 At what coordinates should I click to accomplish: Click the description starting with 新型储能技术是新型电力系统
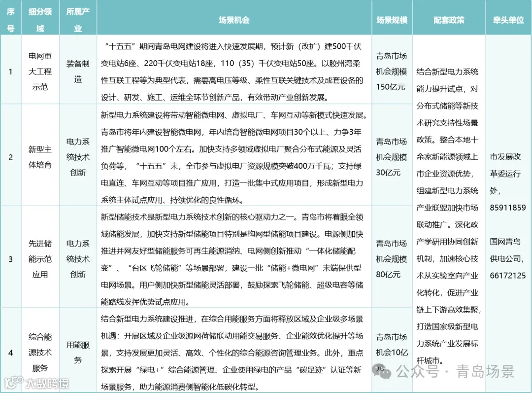coord(232,259)
